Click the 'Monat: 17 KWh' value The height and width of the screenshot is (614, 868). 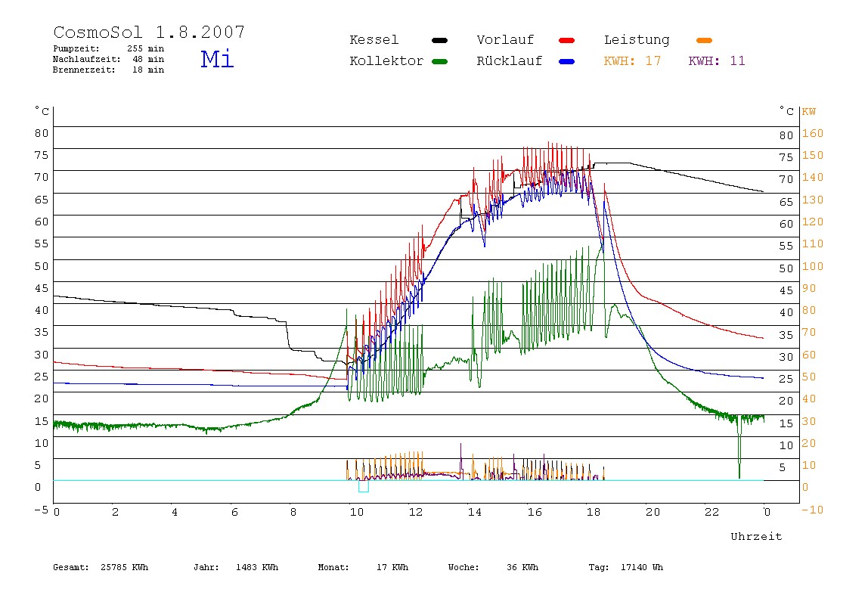[363, 567]
